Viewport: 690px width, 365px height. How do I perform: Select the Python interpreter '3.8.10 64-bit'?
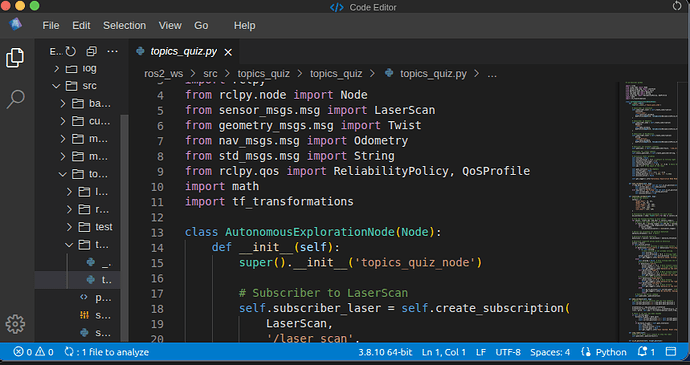pyautogui.click(x=385, y=352)
